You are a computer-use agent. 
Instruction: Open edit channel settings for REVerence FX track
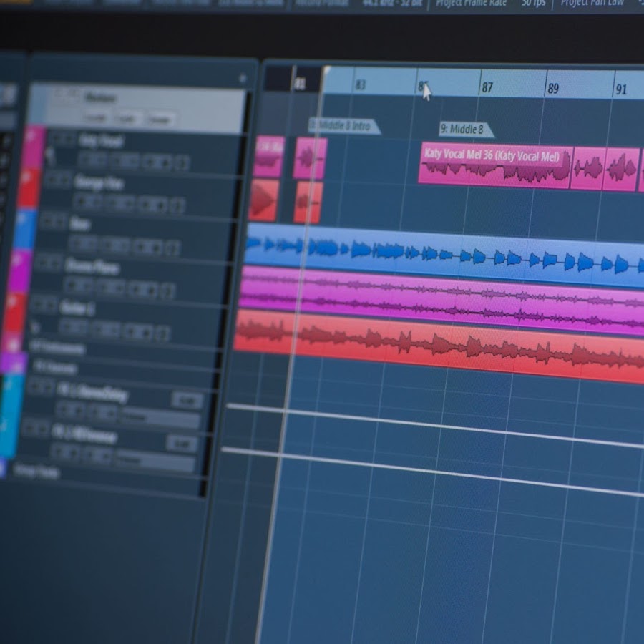point(182,444)
